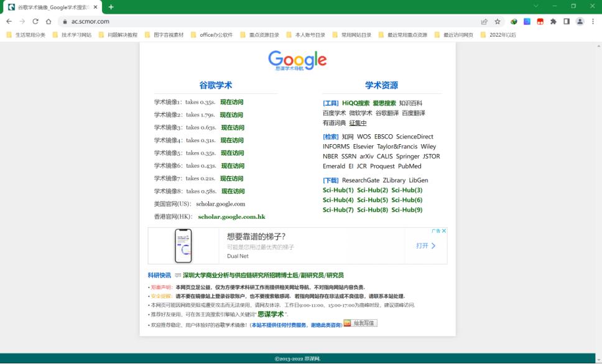
Task: Open the 知网 search link
Action: 348,137
